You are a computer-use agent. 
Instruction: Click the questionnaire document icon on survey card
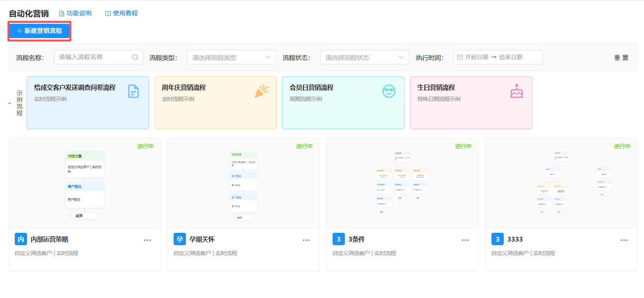133,91
